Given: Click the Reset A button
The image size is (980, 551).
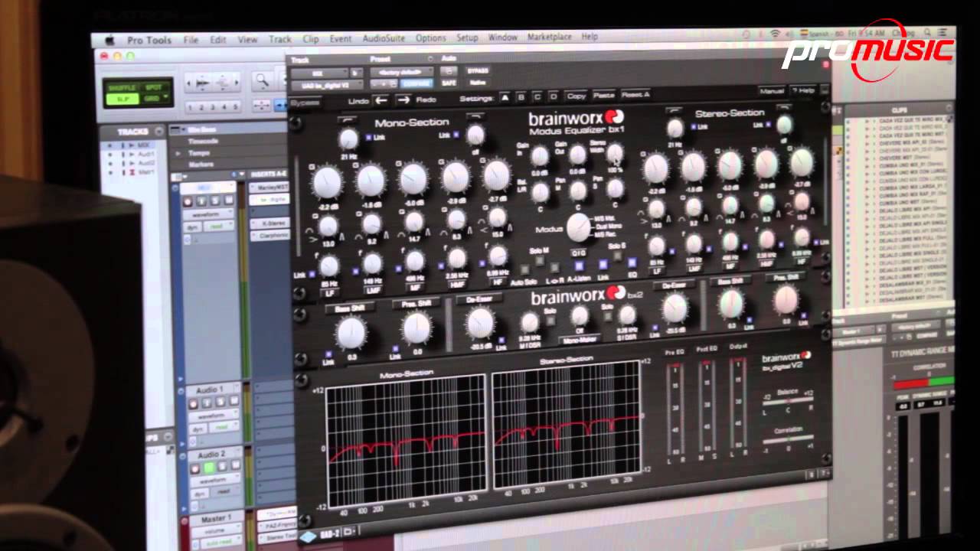Looking at the screenshot, I should [635, 94].
